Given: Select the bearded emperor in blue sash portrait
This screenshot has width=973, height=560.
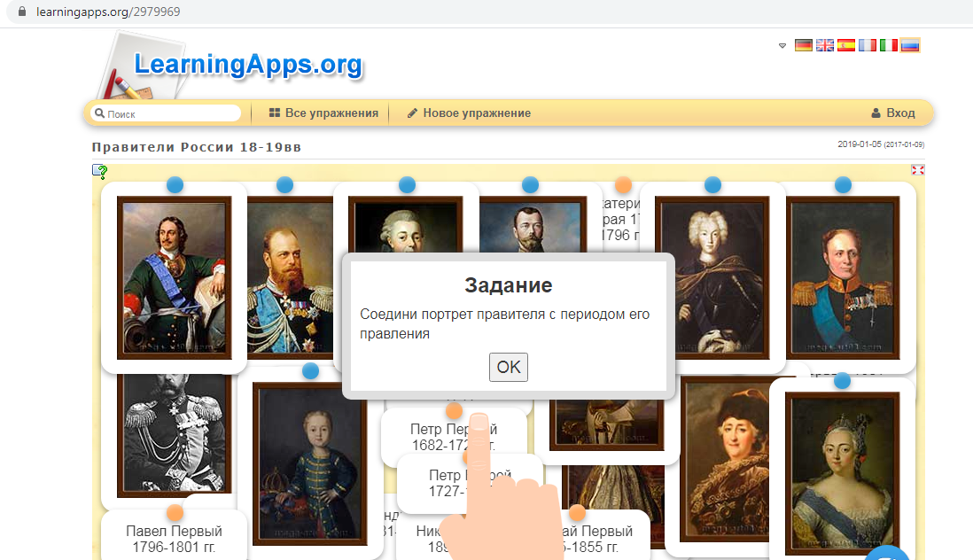Looking at the screenshot, I should [290, 278].
